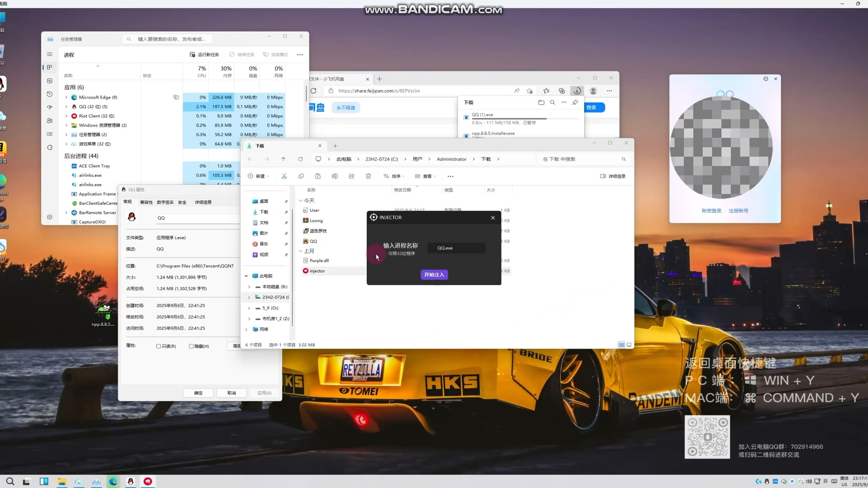868x488 pixels.
Task: Click the Delete trash icon in Explorer
Action: [368, 176]
